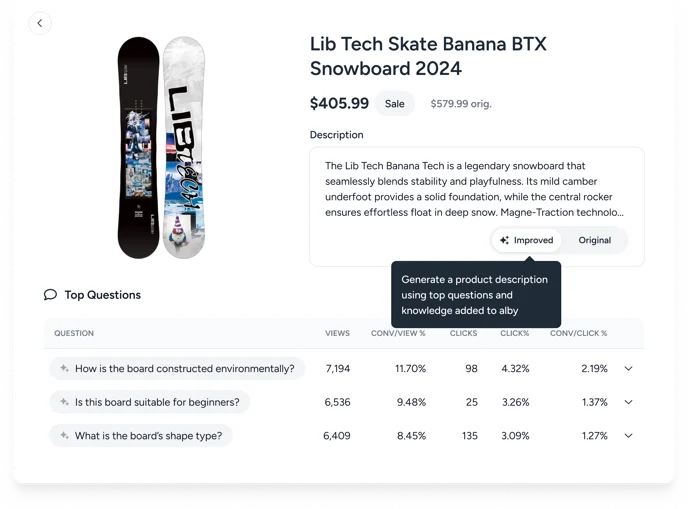This screenshot has height=509, width=688.
Task: Click the Sale badge
Action: (x=395, y=103)
